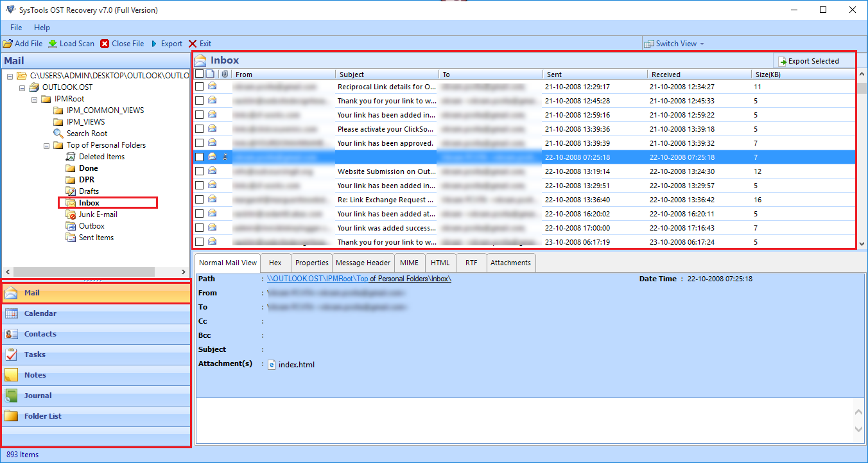Viewport: 868px width, 463px height.
Task: Select the IPM_COMMON_VIEWS folder
Action: click(x=105, y=110)
